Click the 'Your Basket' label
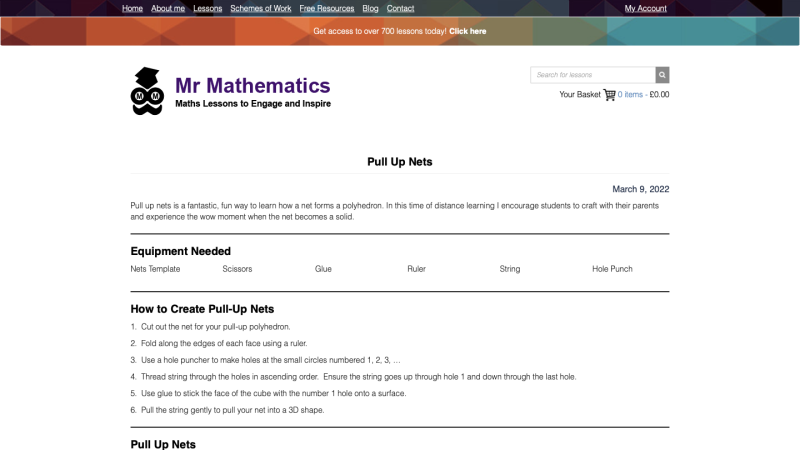The height and width of the screenshot is (450, 800). coord(580,94)
